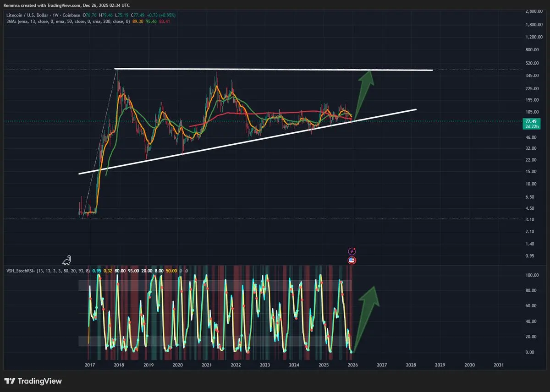Click the 2017 year label on the time axis
The height and width of the screenshot is (392, 550).
[x=90, y=365]
